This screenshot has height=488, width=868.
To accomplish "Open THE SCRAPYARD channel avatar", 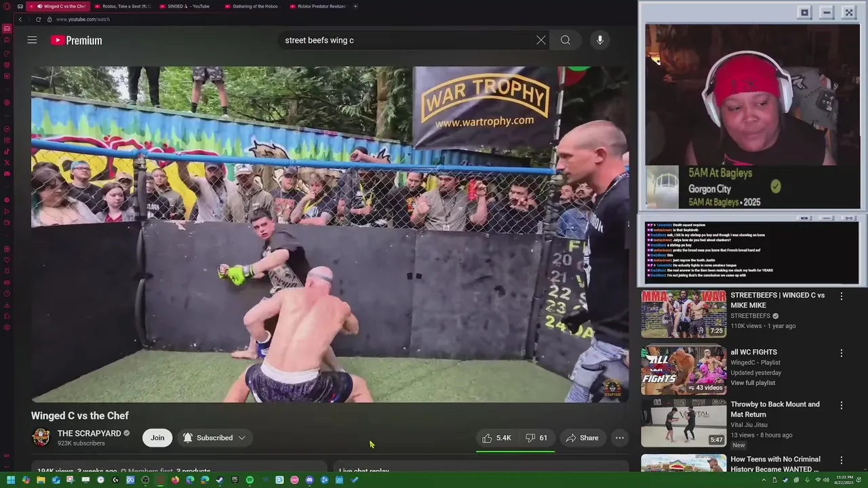I will (x=41, y=438).
